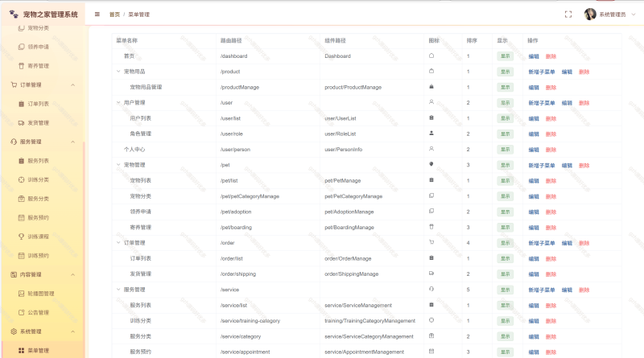
Task: Open 发货管理 in the sidebar
Action: coord(38,123)
